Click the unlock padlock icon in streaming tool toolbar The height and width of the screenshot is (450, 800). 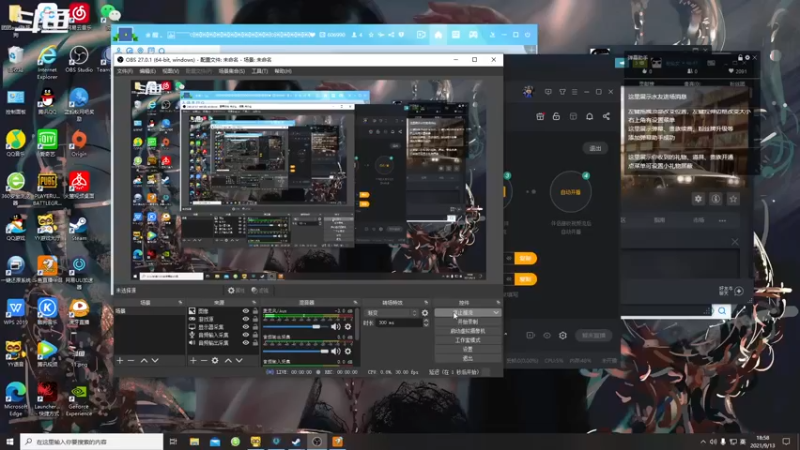(556, 116)
